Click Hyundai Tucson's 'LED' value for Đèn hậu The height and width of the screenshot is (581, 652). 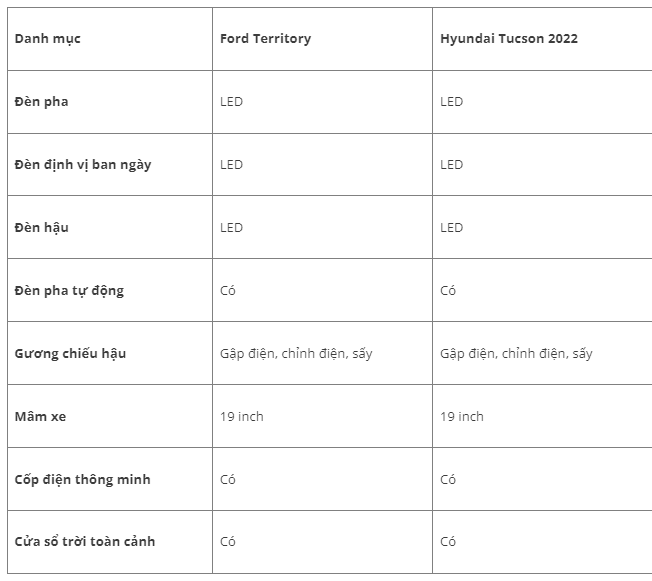(x=451, y=228)
